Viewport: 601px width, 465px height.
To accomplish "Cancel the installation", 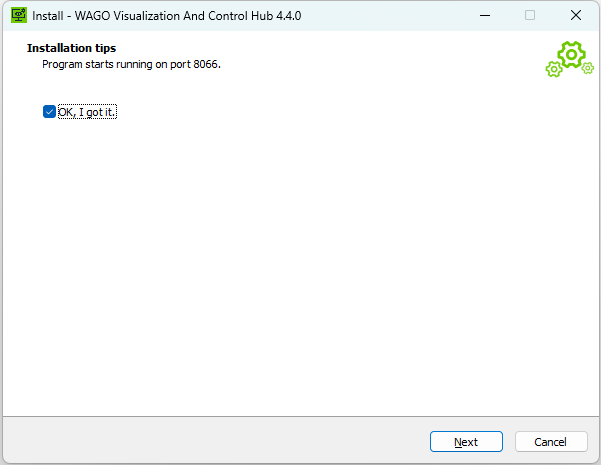I will tap(550, 441).
